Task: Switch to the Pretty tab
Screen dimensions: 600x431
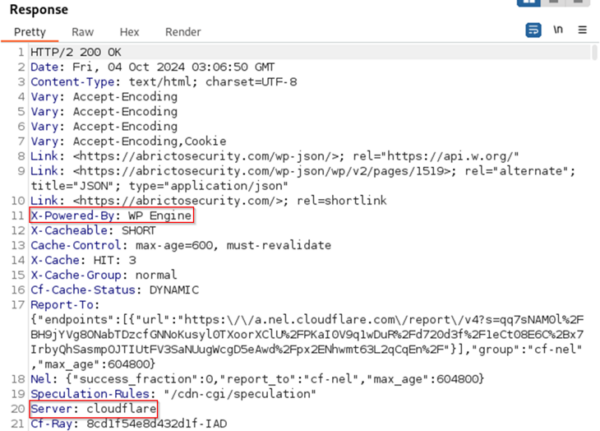Action: pyautogui.click(x=30, y=32)
